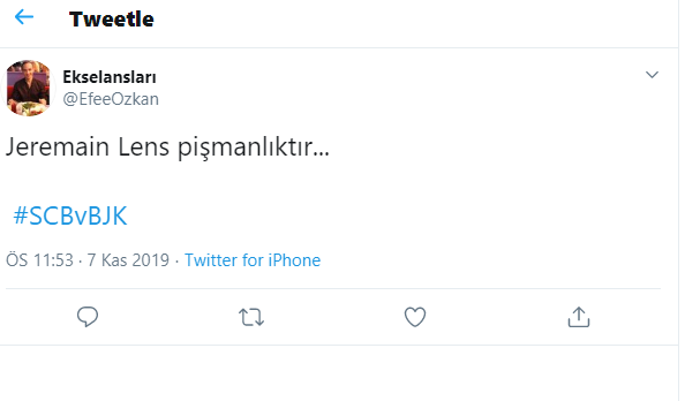Like the tweet with the heart icon

click(x=415, y=317)
